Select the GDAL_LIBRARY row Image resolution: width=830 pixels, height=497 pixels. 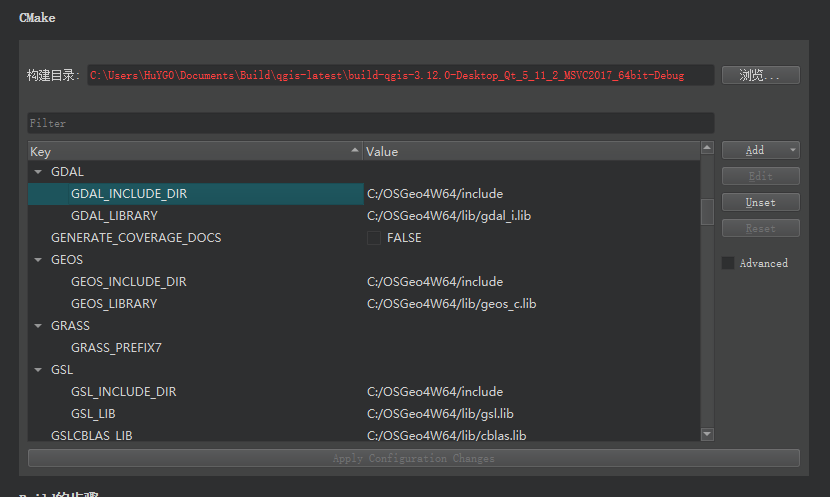coord(114,216)
